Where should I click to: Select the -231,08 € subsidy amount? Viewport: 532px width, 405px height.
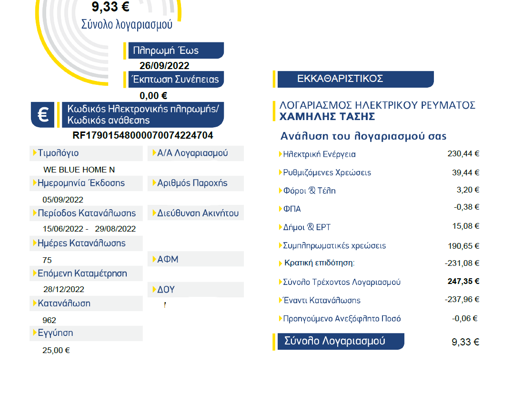click(x=462, y=263)
